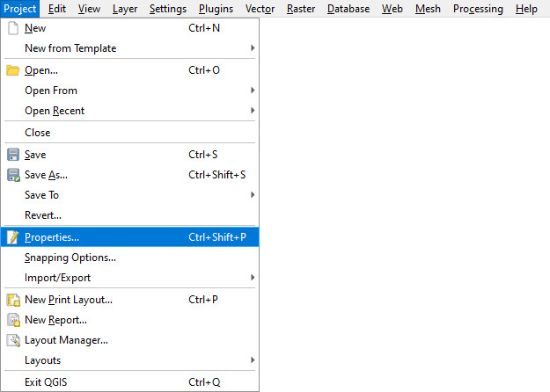
Task: Open the Mesh menu
Action: pyautogui.click(x=428, y=9)
